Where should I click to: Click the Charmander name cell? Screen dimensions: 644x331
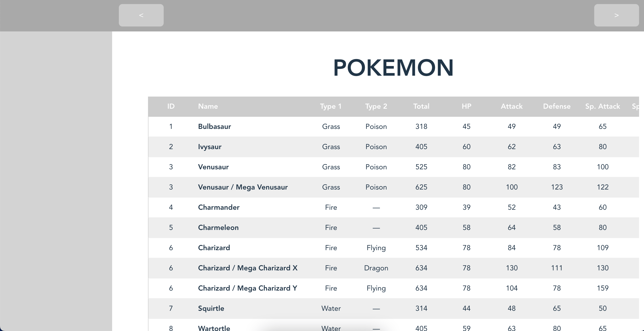[x=219, y=207]
